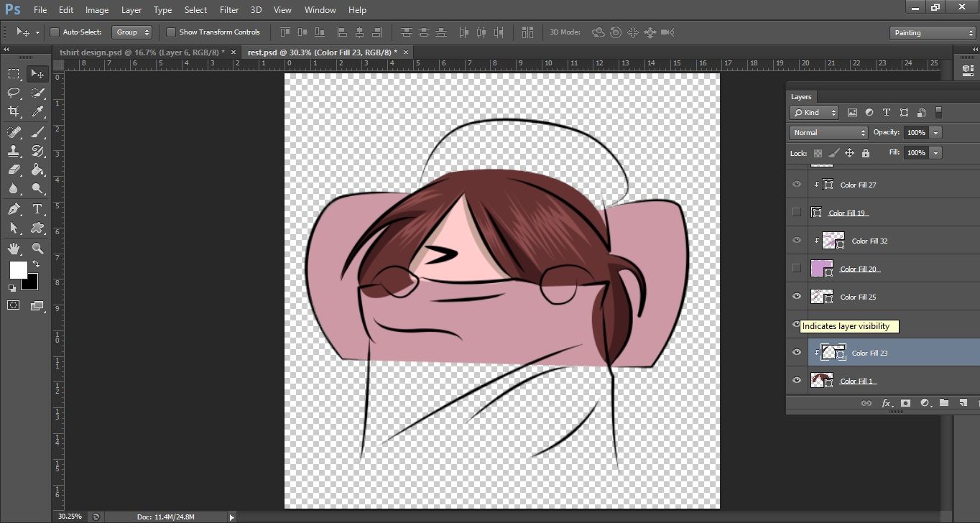The height and width of the screenshot is (523, 980).
Task: Select the Hand tool
Action: [14, 249]
